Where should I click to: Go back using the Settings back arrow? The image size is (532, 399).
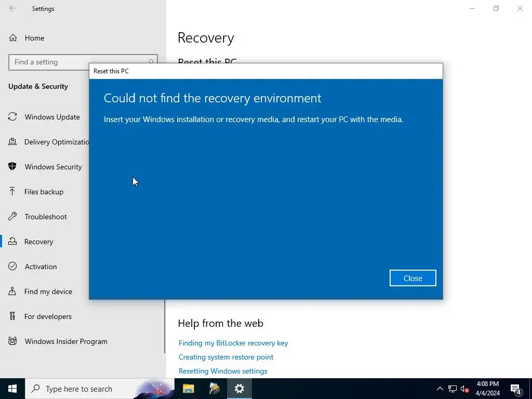coord(12,8)
